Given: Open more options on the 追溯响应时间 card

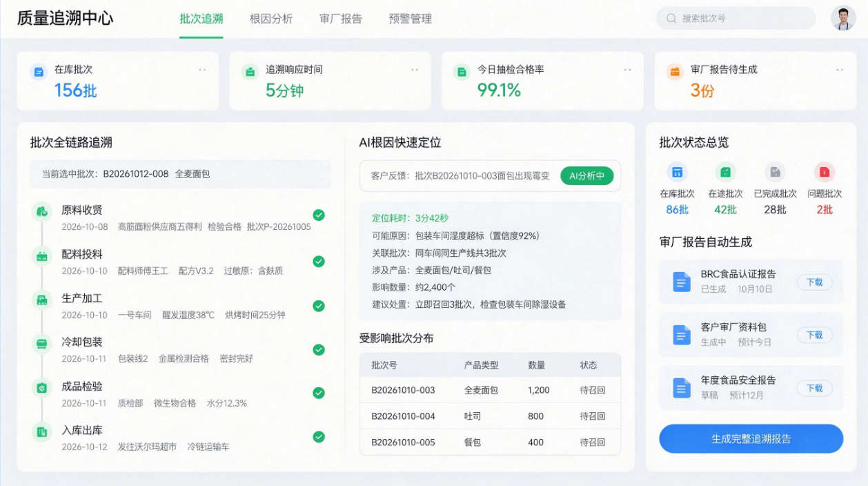Looking at the screenshot, I should [415, 70].
